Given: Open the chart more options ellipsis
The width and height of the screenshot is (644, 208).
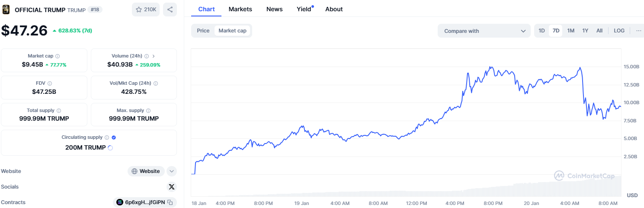Looking at the screenshot, I should coord(638,31).
